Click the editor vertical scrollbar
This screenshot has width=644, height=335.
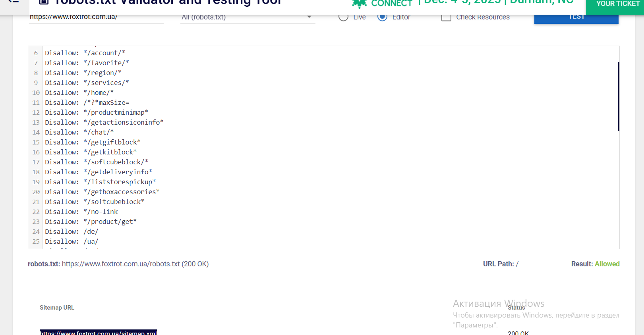(619, 96)
